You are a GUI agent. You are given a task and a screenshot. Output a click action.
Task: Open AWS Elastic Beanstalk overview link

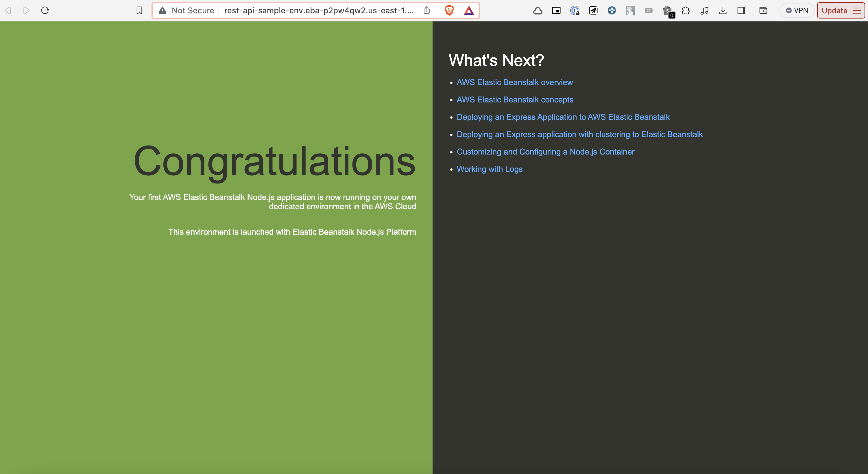(515, 82)
